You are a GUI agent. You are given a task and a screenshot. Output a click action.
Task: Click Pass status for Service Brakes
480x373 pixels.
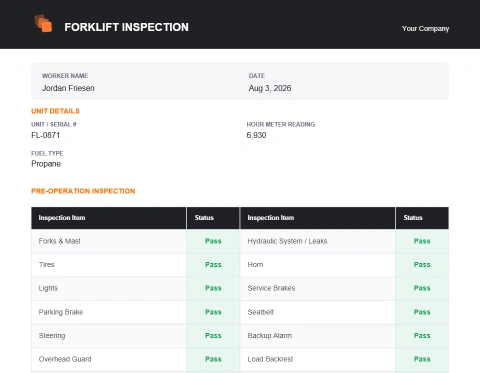pyautogui.click(x=422, y=288)
